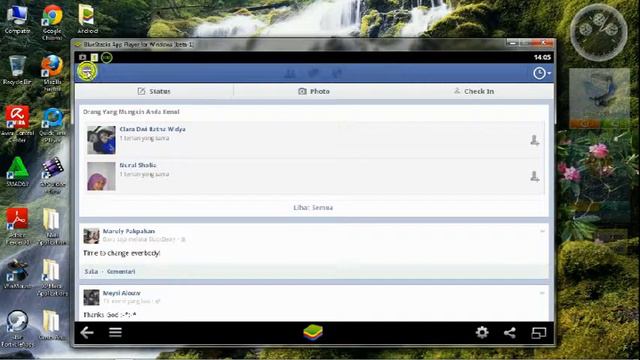The width and height of the screenshot is (640, 360).
Task: Open Clara Dwi Ratna Widya's name link
Action: [x=152, y=129]
